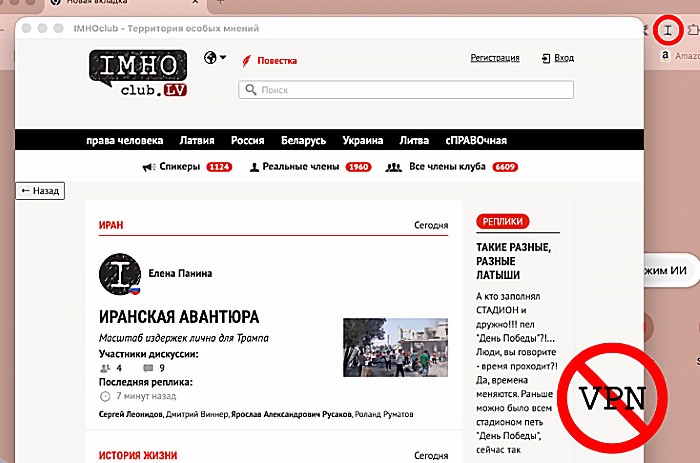The height and width of the screenshot is (463, 700).
Task: Open the Латвия section in navigation
Action: (197, 140)
